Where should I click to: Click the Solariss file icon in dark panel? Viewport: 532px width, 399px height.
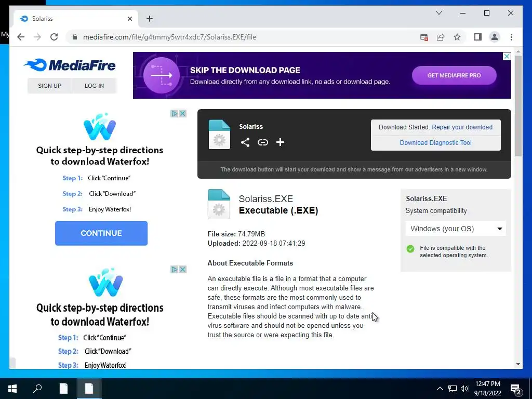[x=219, y=135]
